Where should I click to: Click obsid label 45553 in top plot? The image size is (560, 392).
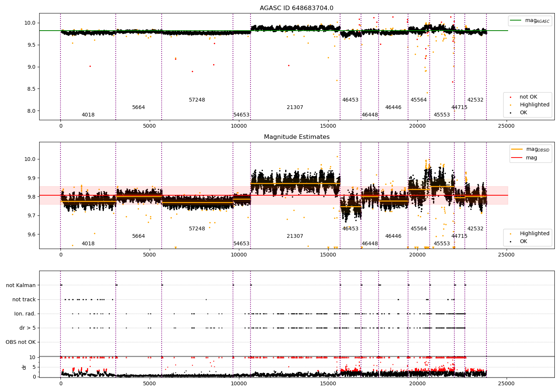pyautogui.click(x=442, y=115)
